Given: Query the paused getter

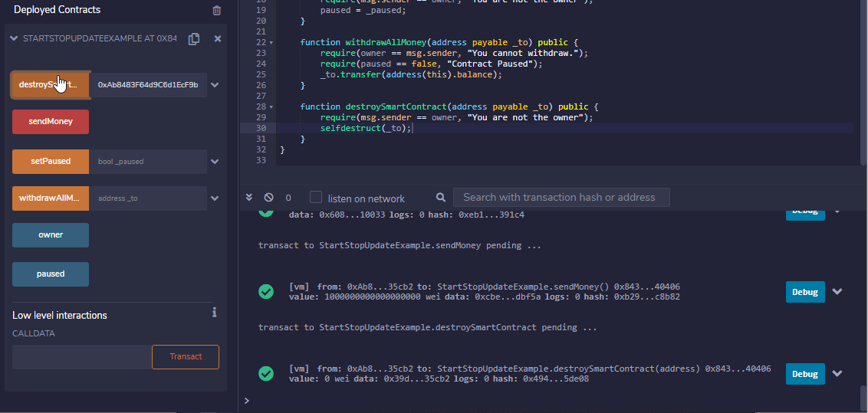Looking at the screenshot, I should (x=51, y=274).
